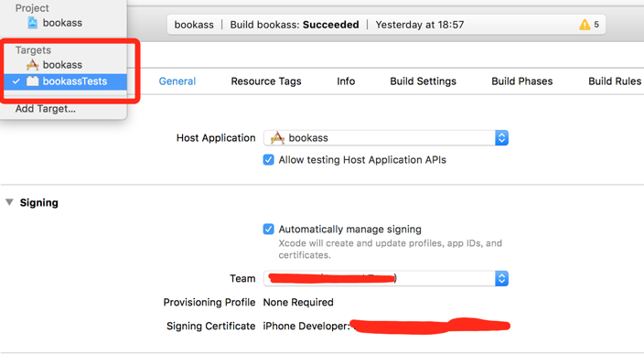Click the bookassTests test bundle icon
This screenshot has width=644, height=354.
coord(32,81)
